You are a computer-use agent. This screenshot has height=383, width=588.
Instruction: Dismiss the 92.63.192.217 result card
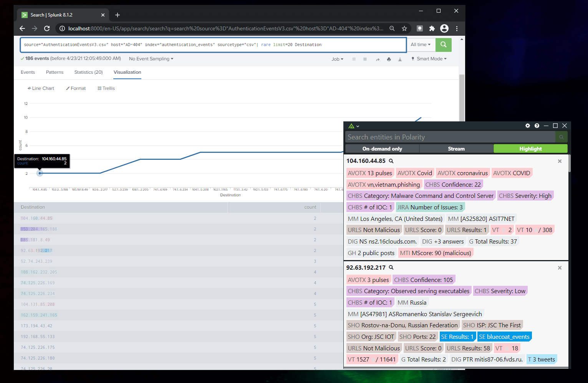pyautogui.click(x=560, y=268)
